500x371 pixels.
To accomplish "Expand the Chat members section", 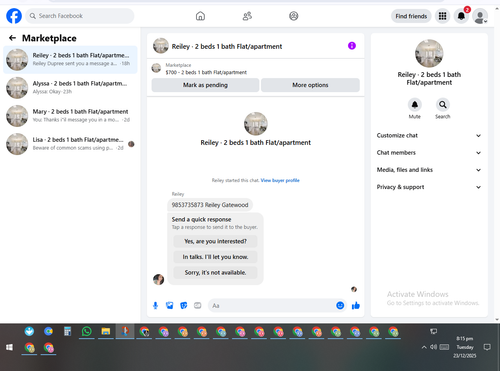I will pyautogui.click(x=429, y=153).
